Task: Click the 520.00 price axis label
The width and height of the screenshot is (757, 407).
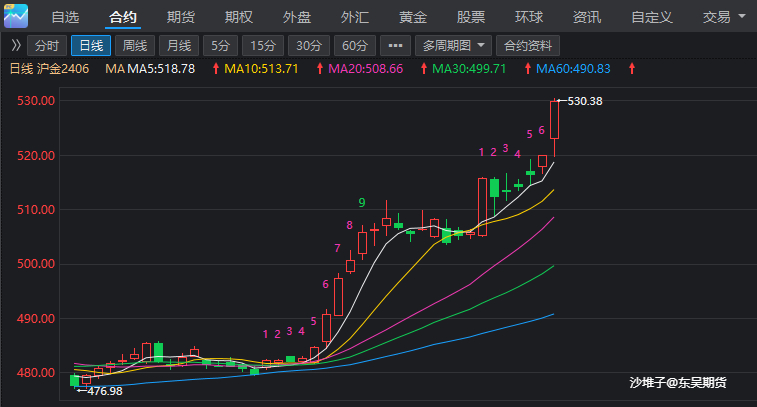Action: tap(36, 155)
